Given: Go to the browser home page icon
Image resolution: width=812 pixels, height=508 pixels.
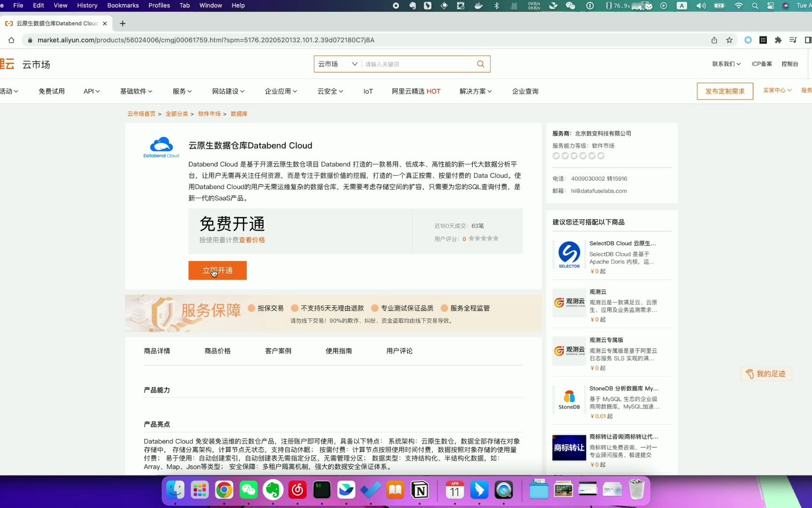Looking at the screenshot, I should click(11, 40).
